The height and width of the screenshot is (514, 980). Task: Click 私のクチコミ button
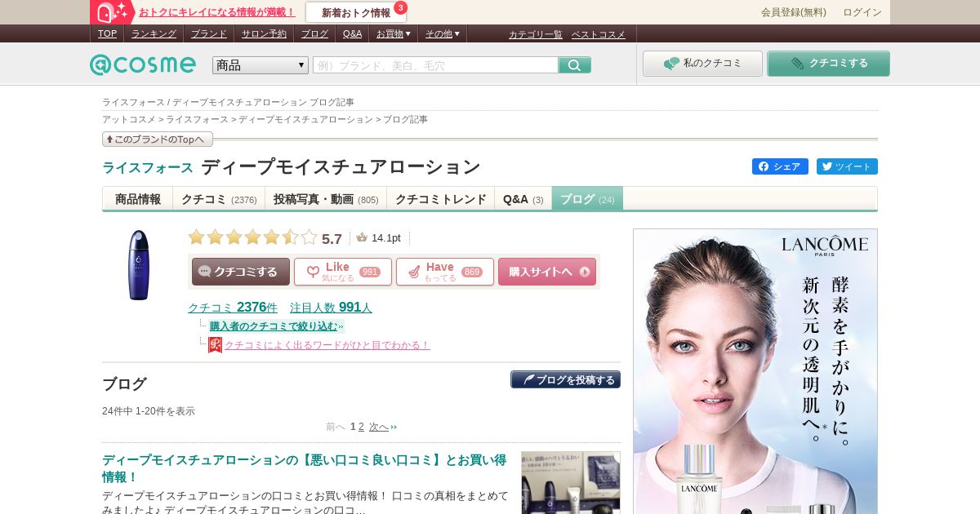tap(702, 64)
